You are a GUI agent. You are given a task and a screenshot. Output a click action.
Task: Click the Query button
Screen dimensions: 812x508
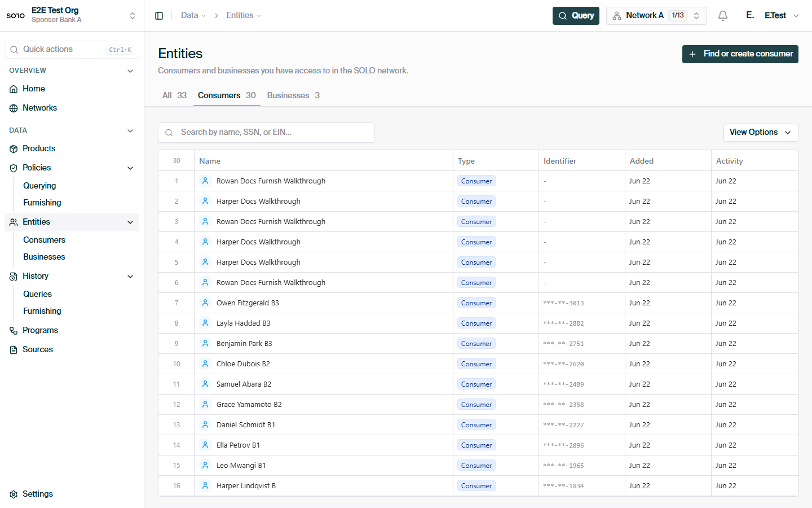point(576,16)
